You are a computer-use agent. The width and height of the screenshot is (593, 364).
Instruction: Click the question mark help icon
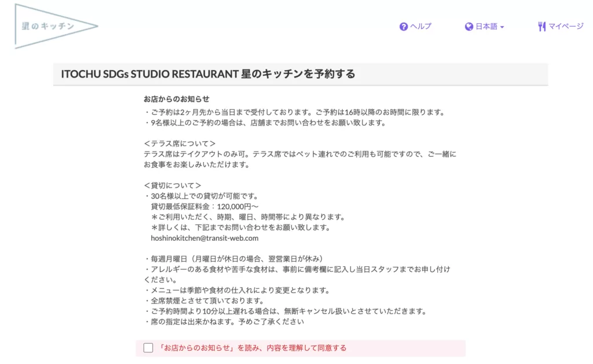[404, 27]
